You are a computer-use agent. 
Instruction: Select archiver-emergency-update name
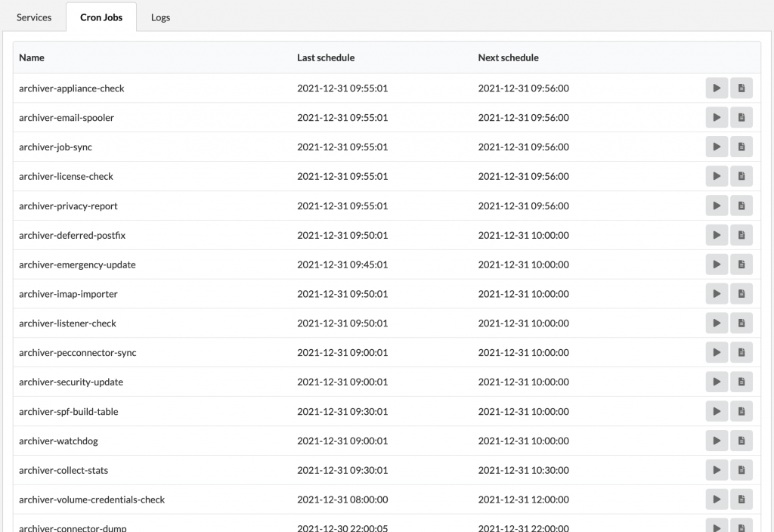coord(78,264)
